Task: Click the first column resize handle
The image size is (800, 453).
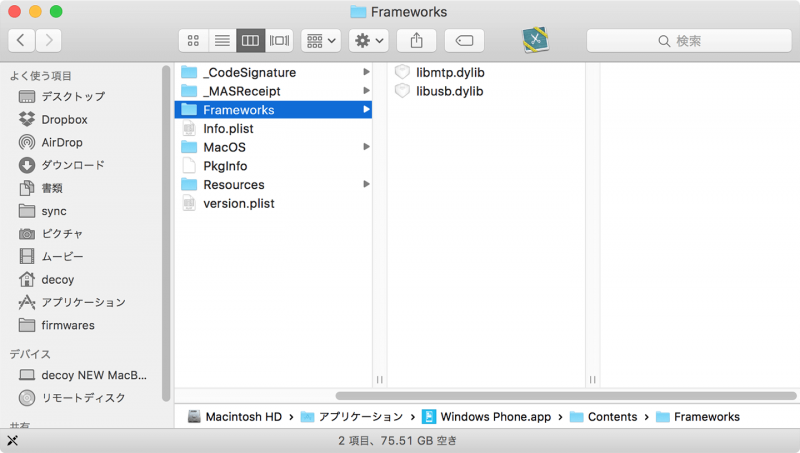Action: pyautogui.click(x=380, y=380)
